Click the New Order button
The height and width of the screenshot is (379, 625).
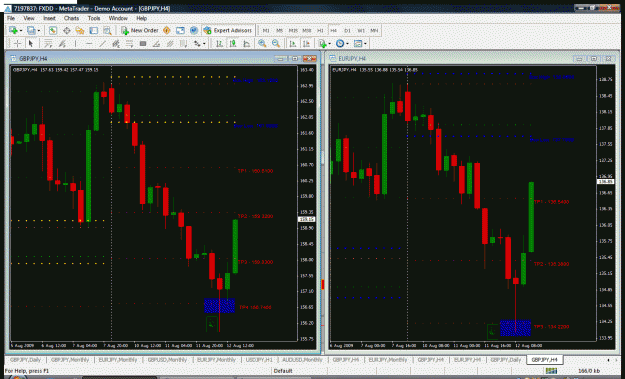(x=140, y=30)
